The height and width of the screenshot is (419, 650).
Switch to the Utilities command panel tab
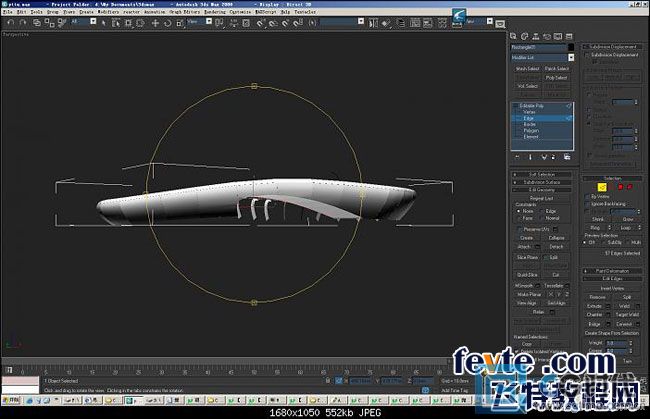(569, 36)
